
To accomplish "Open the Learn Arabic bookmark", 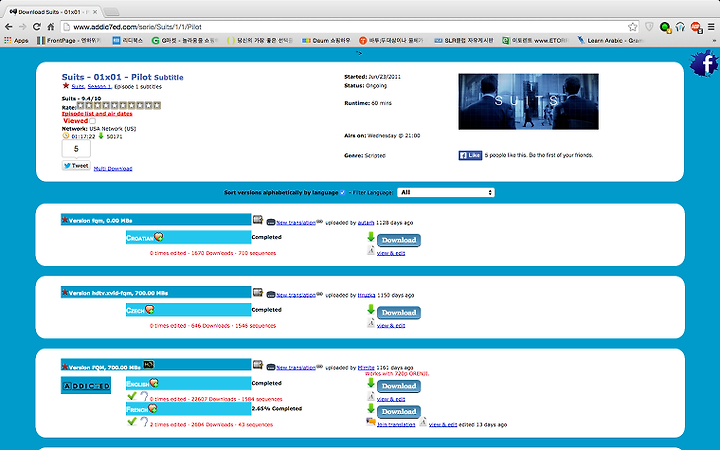I will point(611,40).
